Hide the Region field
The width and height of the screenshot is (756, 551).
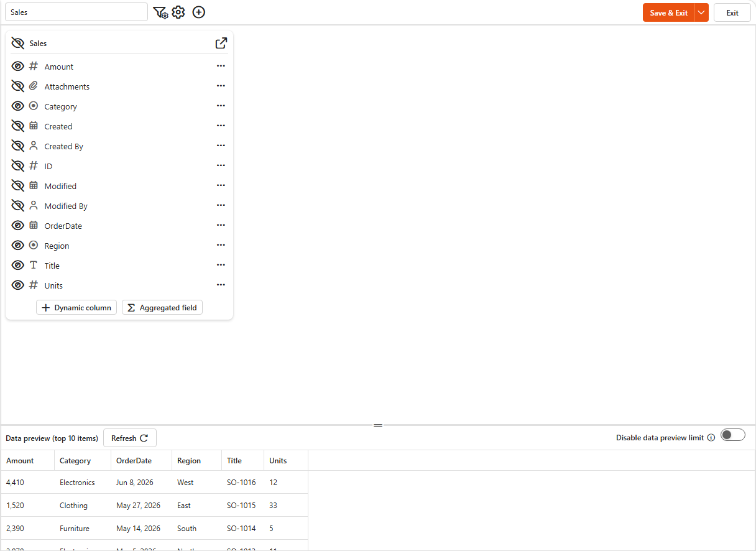pos(18,245)
